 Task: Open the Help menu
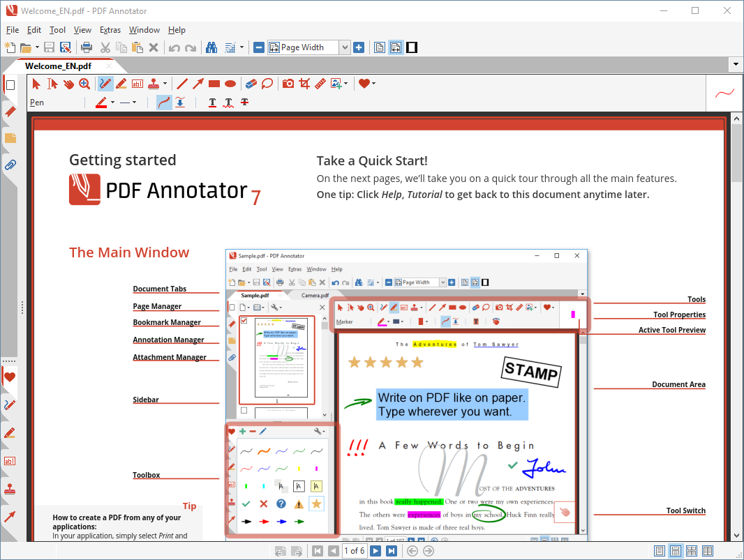point(177,30)
